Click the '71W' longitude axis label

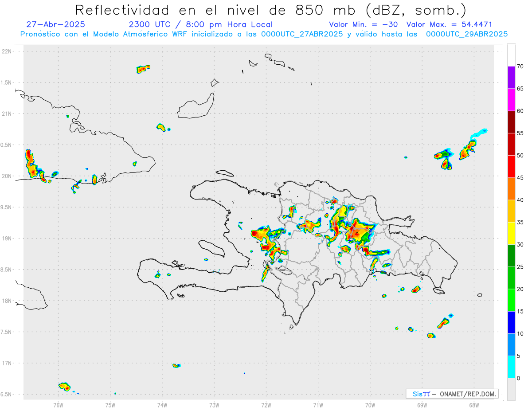pos(318,405)
